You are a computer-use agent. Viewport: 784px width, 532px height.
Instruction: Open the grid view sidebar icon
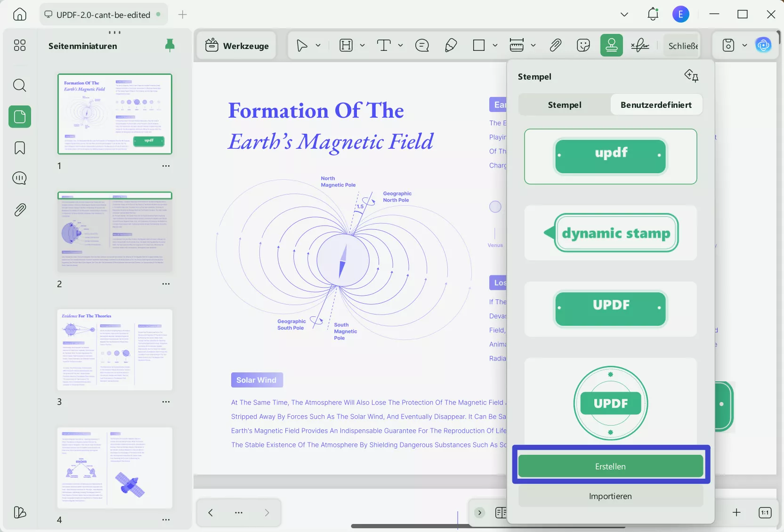click(x=20, y=45)
